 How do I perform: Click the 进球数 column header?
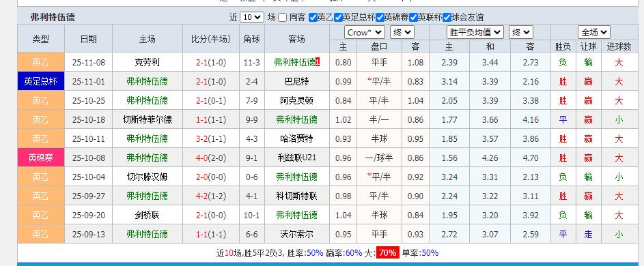coord(619,46)
